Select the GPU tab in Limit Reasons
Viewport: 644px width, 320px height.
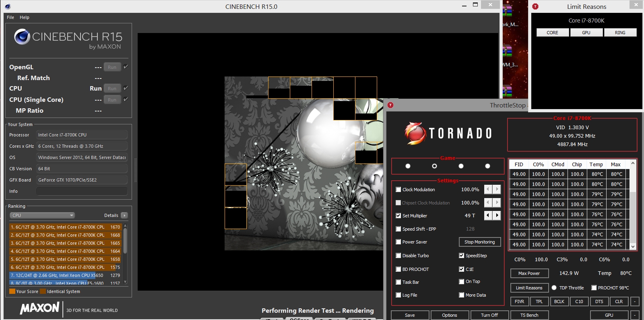586,33
